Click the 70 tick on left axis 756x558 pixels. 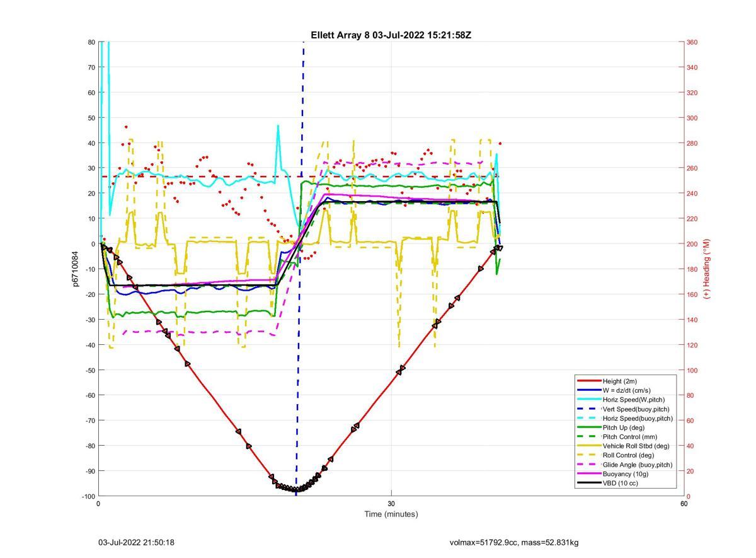tap(91, 67)
